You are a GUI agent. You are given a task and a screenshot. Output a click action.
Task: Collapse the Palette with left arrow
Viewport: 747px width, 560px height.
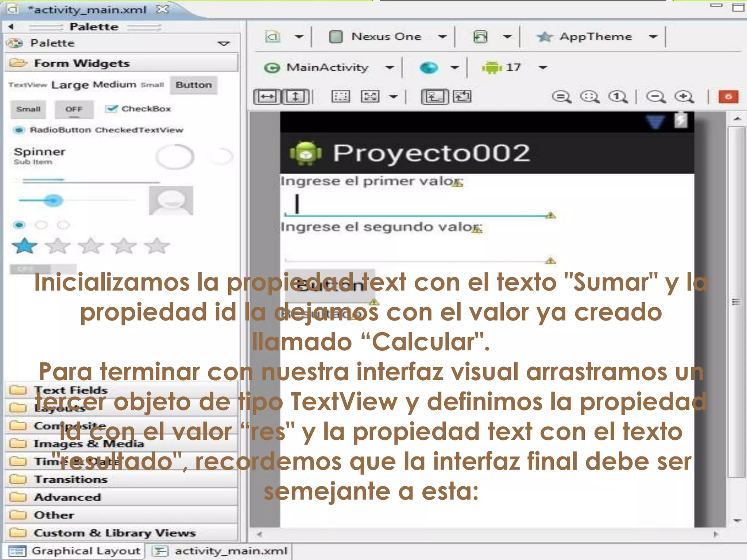11,27
